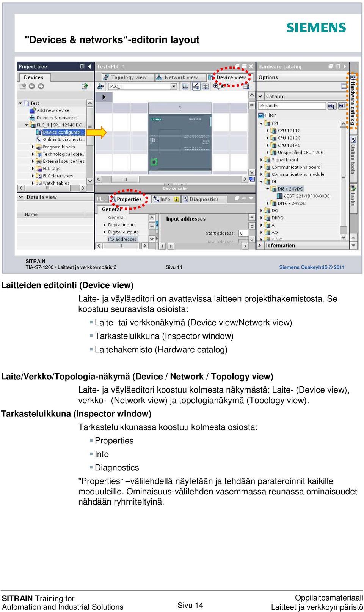Viewport: 364px width, 612px height.
Task: Expand the DQ catalog folder
Action: [x=262, y=211]
